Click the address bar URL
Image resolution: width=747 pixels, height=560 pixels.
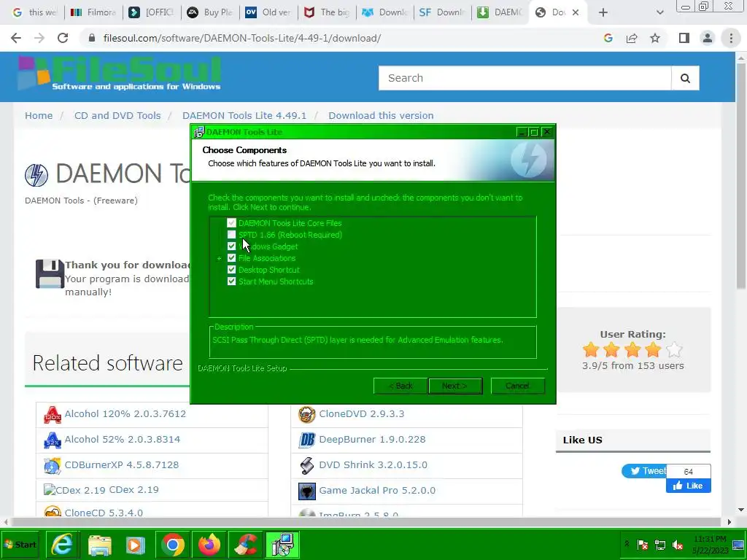(x=242, y=38)
